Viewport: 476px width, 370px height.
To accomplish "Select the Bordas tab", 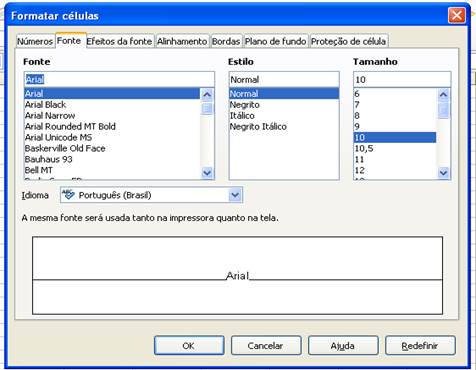I will (x=226, y=41).
